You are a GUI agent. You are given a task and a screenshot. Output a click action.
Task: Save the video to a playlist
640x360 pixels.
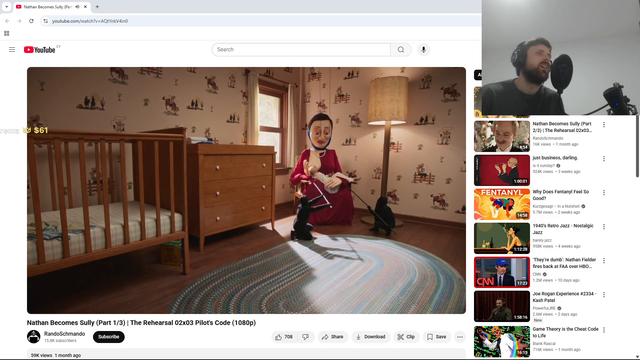coord(436,337)
